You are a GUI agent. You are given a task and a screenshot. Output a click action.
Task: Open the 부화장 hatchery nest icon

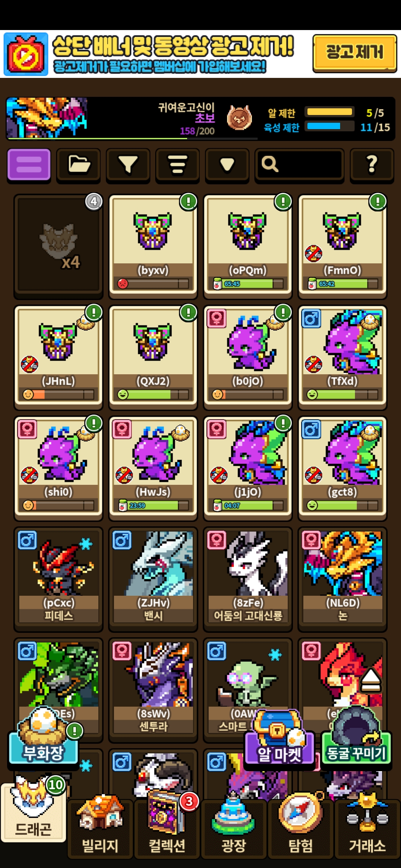pyautogui.click(x=44, y=736)
